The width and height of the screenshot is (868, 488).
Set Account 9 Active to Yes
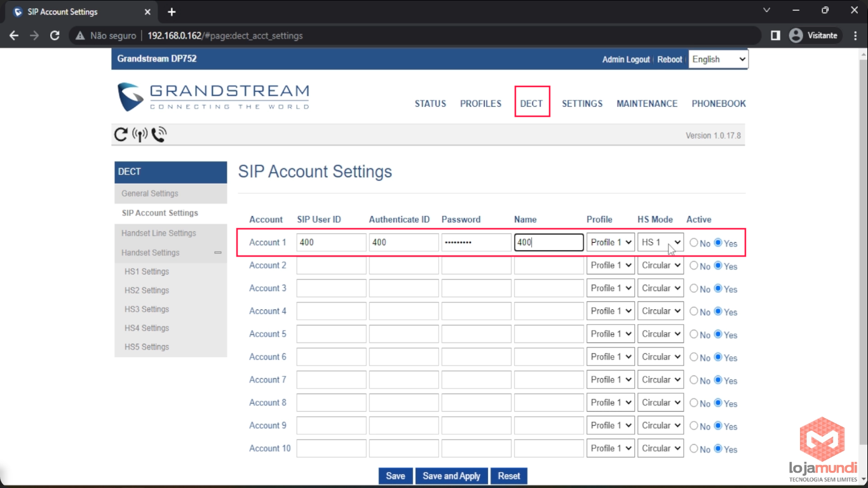pos(718,426)
